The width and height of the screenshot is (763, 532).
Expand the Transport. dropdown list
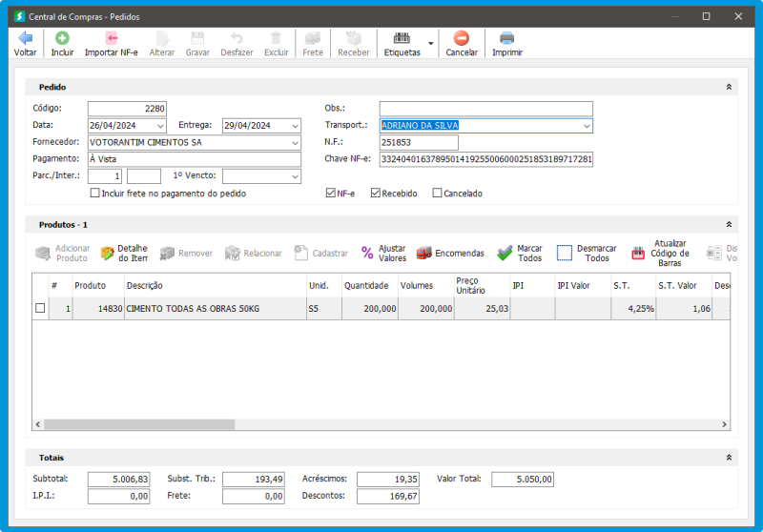(x=586, y=126)
